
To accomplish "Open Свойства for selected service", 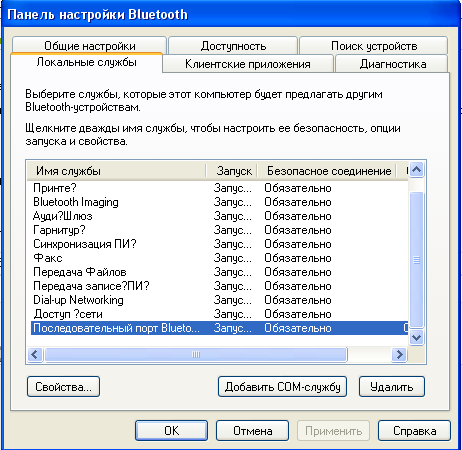I will click(x=63, y=387).
